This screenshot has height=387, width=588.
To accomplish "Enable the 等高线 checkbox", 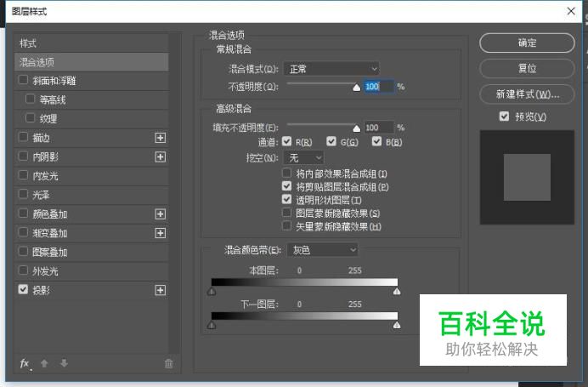I will (30, 99).
